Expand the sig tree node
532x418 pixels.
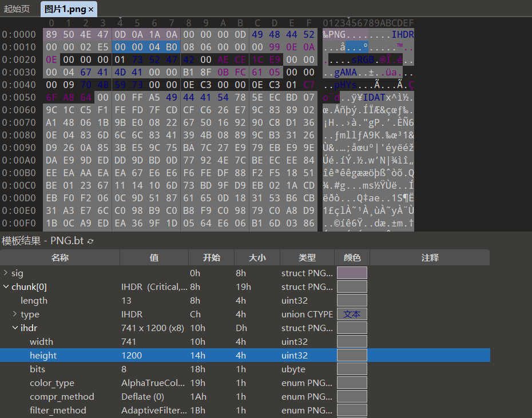pyautogui.click(x=5, y=273)
